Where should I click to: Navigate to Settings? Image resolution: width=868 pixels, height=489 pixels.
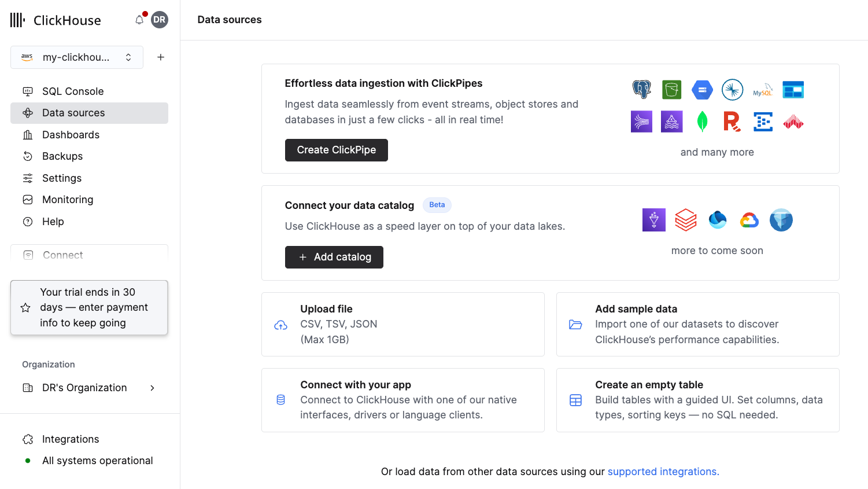tap(89, 178)
